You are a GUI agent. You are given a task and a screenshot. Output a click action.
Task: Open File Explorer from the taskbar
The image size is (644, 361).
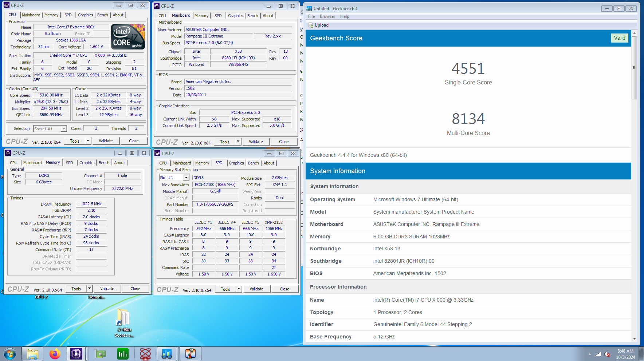tap(32, 354)
